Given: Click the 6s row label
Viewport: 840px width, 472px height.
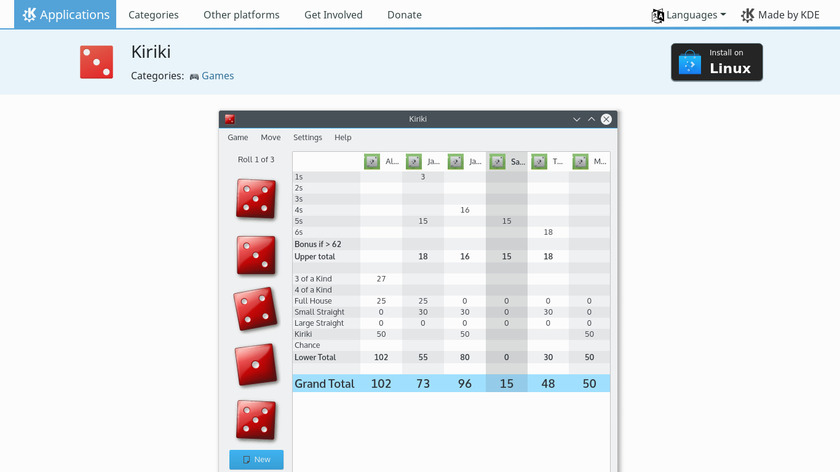Looking at the screenshot, I should tap(298, 233).
